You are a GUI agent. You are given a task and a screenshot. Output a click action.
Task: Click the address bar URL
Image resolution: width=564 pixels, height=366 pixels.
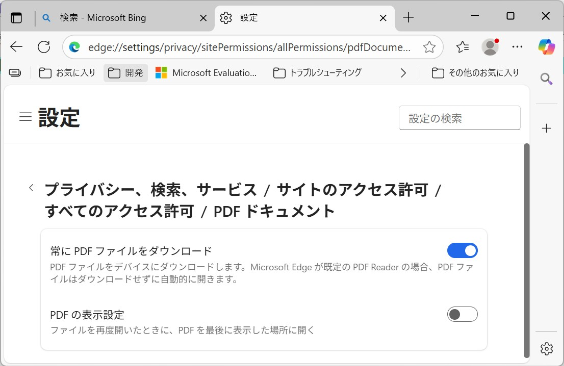249,47
